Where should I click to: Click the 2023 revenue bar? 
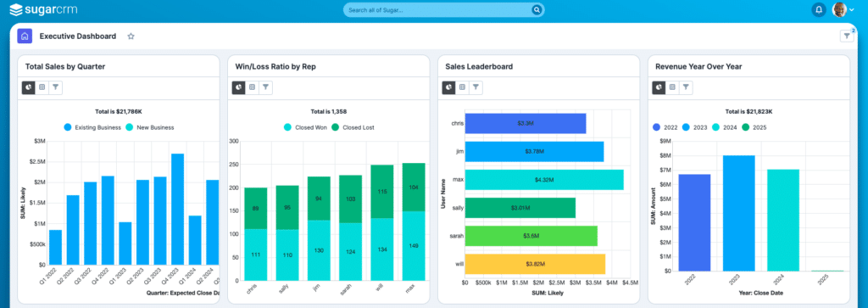click(738, 213)
